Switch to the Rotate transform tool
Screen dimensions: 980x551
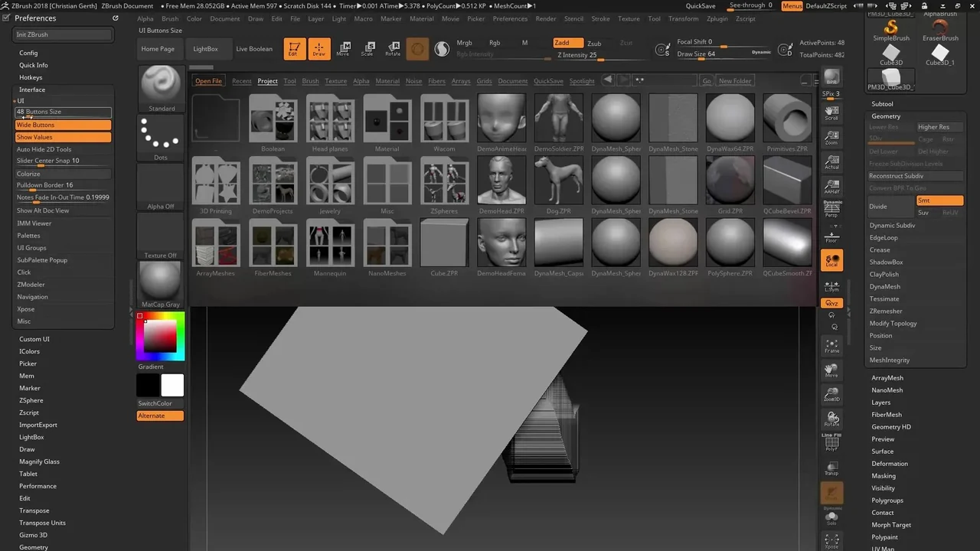393,49
